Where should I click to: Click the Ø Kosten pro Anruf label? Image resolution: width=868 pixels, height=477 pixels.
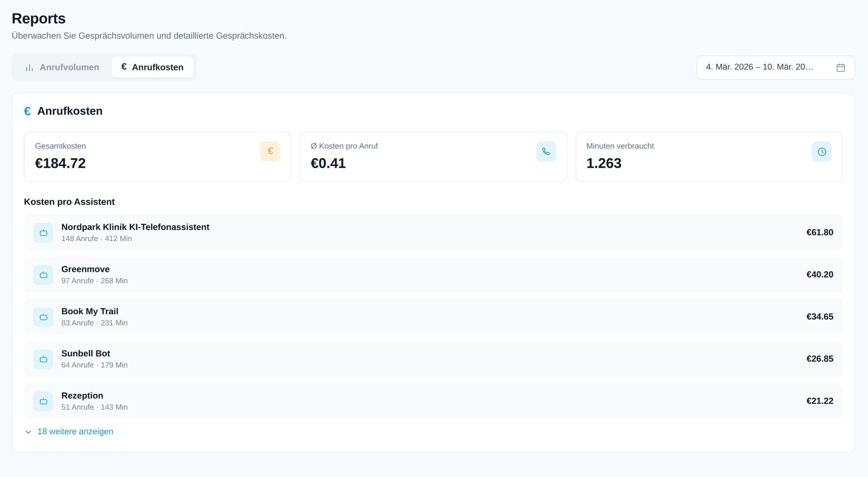tap(344, 146)
